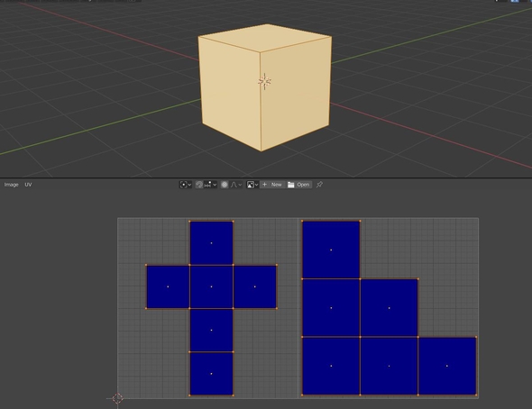Click the Open image button
Screen dimensions: 532x409
298,185
